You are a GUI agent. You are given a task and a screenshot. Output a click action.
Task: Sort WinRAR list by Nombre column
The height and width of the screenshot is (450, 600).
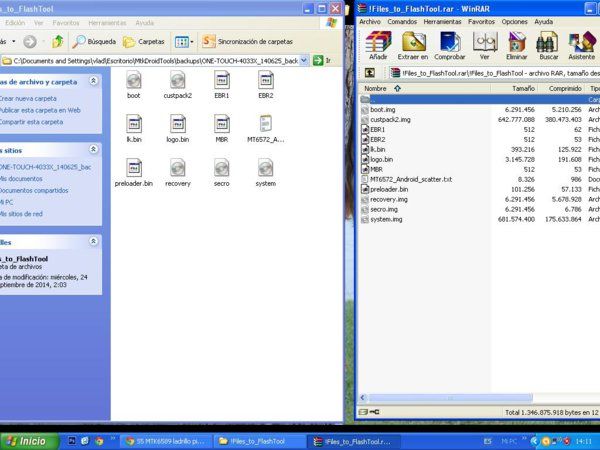(424, 88)
